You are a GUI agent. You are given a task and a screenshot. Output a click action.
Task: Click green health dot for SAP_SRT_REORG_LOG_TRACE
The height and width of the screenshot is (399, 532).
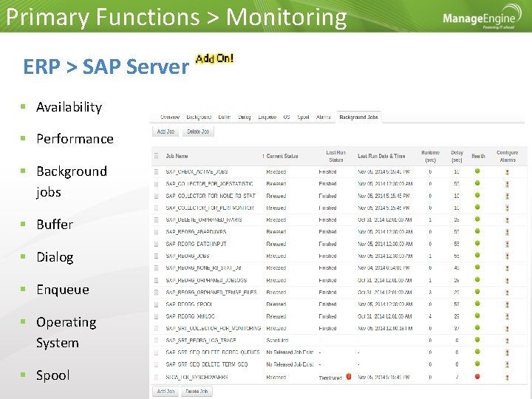point(477,340)
